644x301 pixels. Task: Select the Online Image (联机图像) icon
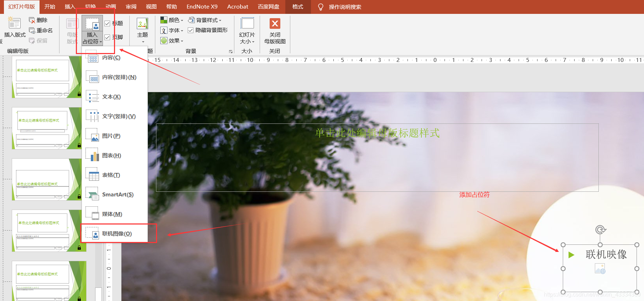point(92,234)
